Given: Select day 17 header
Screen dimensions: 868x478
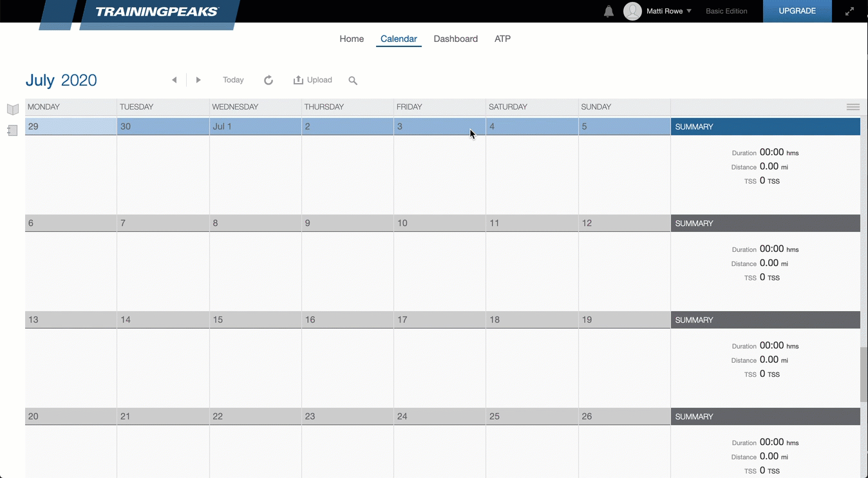Looking at the screenshot, I should (x=440, y=320).
